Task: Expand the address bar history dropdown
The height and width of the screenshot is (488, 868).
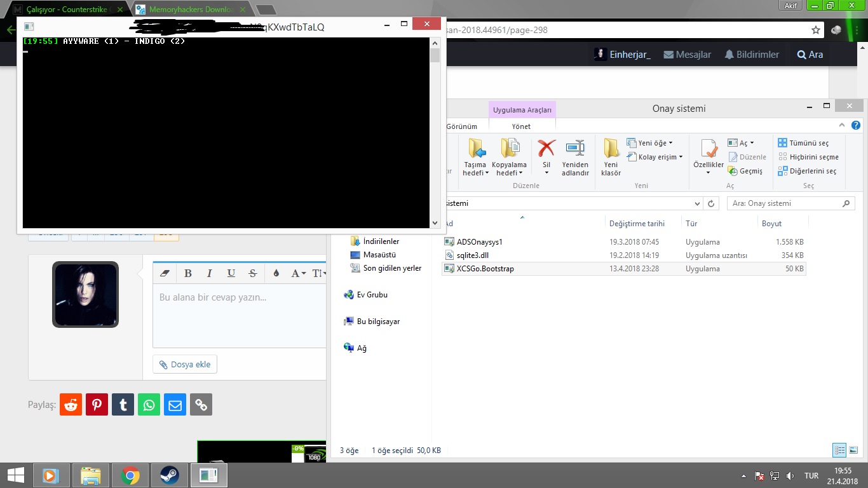Action: 698,204
